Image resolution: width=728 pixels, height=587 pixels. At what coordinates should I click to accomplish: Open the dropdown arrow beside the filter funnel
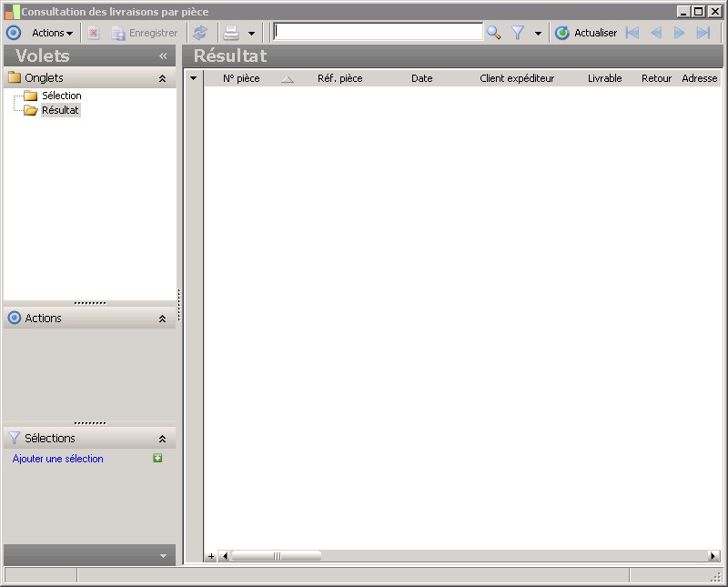(x=538, y=34)
